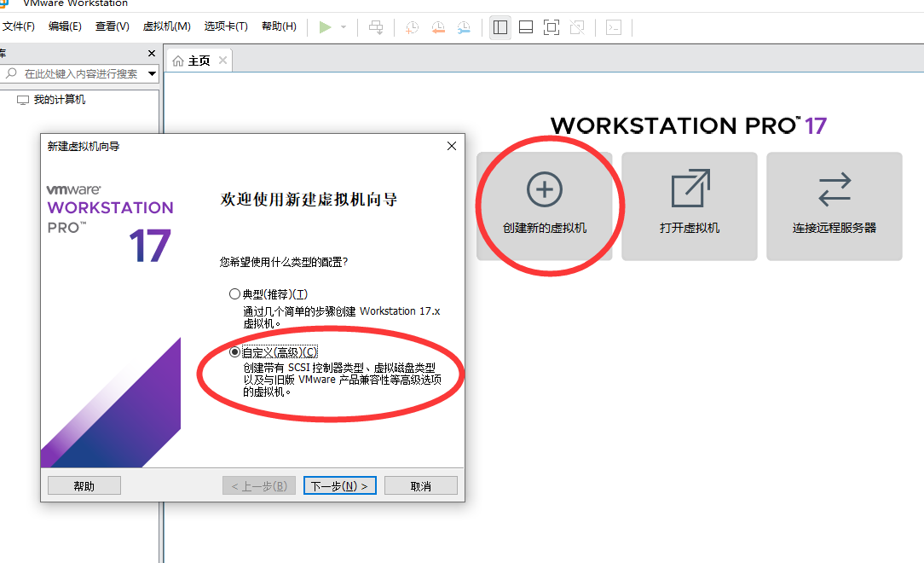This screenshot has width=924, height=563.
Task: Switch to the 主页 tab
Action: (x=197, y=60)
